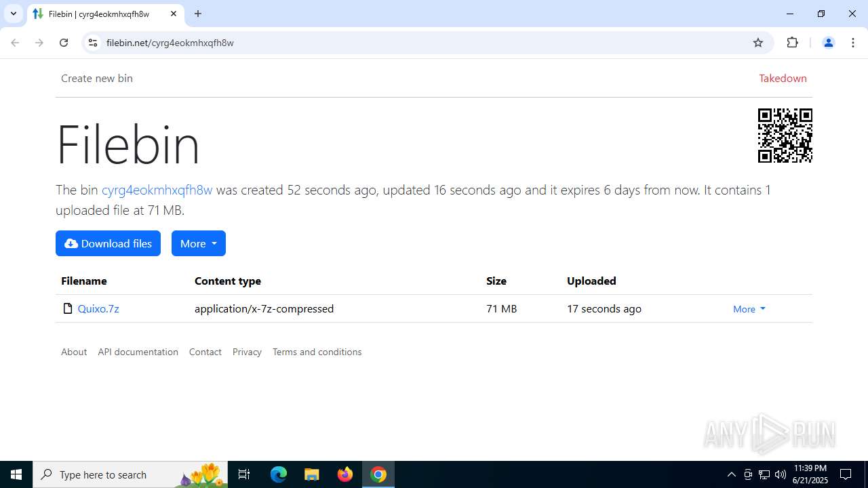
Task: Click the Uploaded column header
Action: click(591, 281)
